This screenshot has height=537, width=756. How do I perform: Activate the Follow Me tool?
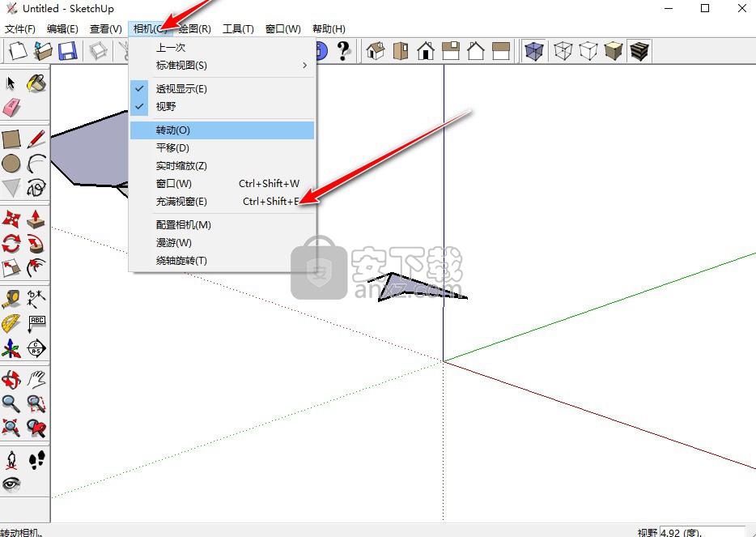36,244
